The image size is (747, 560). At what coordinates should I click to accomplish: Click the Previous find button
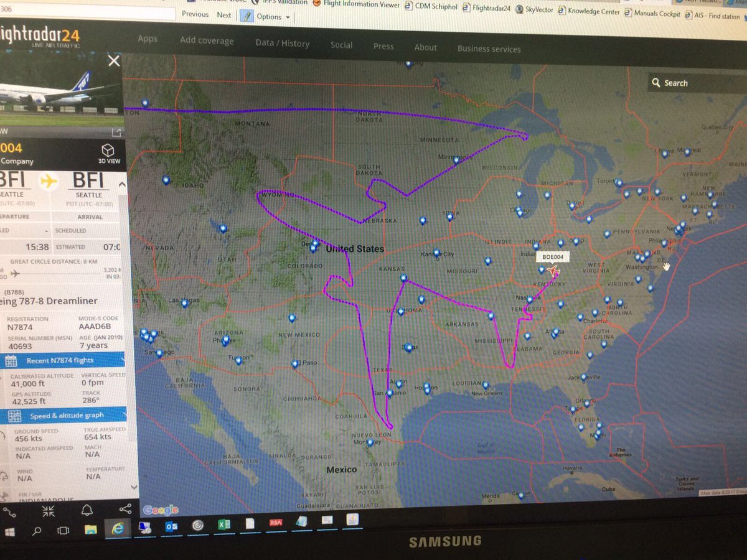tap(195, 14)
